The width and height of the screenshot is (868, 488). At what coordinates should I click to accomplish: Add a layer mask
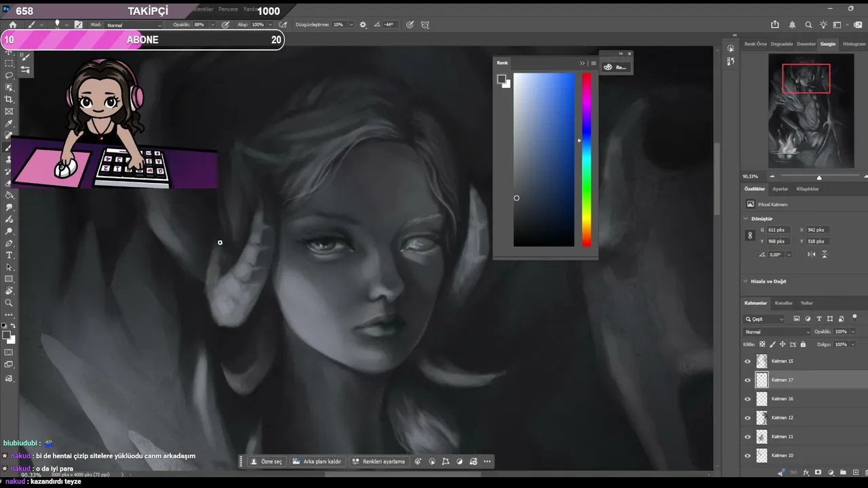(818, 472)
